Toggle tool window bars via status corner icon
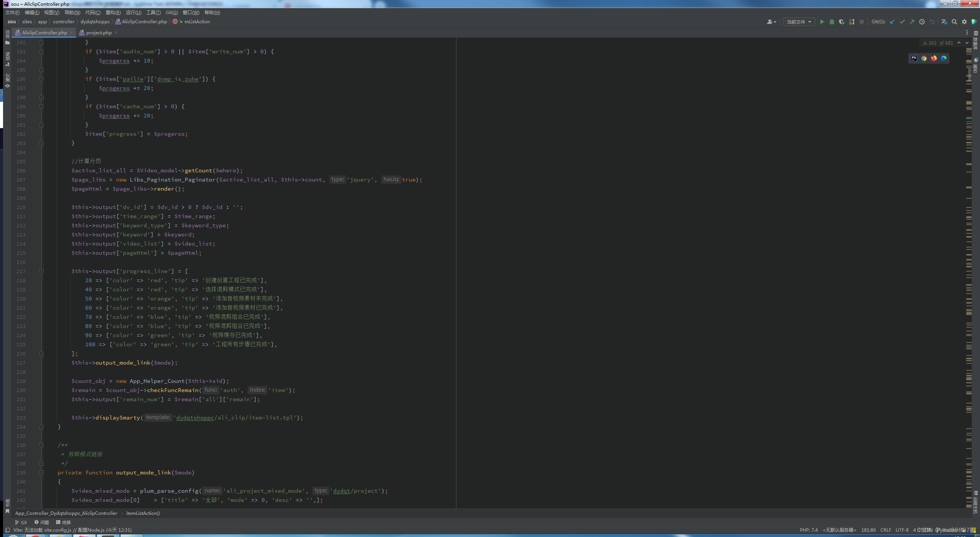Image resolution: width=980 pixels, height=537 pixels. click(7, 530)
